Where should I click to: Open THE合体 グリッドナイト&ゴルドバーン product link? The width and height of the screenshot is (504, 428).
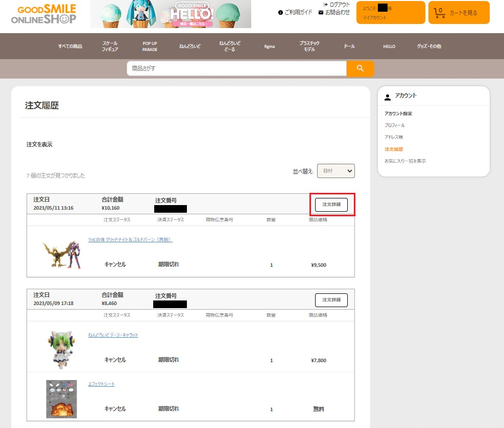130,240
